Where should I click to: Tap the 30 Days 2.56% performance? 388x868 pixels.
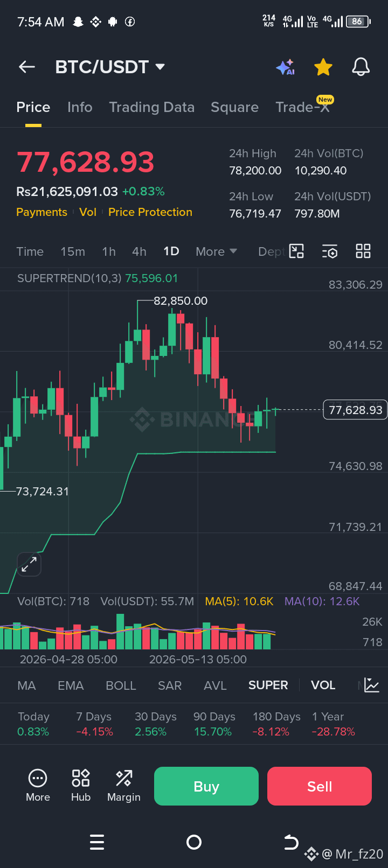pyautogui.click(x=155, y=724)
